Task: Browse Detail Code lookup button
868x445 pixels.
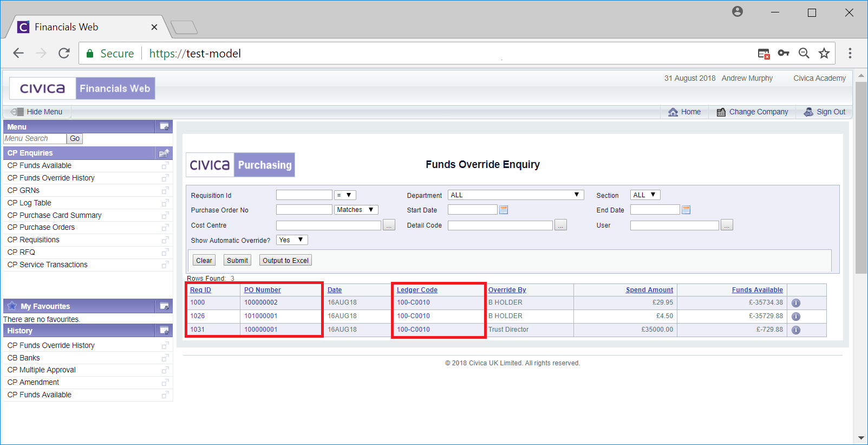Action: point(560,225)
